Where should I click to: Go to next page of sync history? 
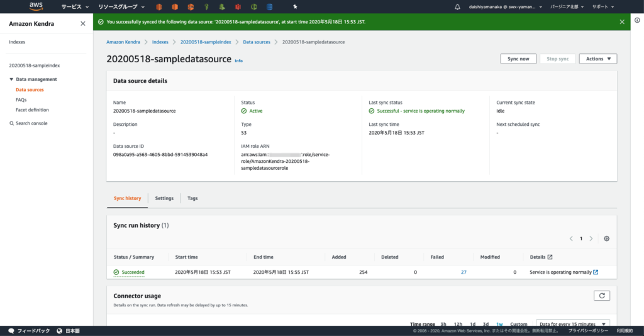(591, 239)
